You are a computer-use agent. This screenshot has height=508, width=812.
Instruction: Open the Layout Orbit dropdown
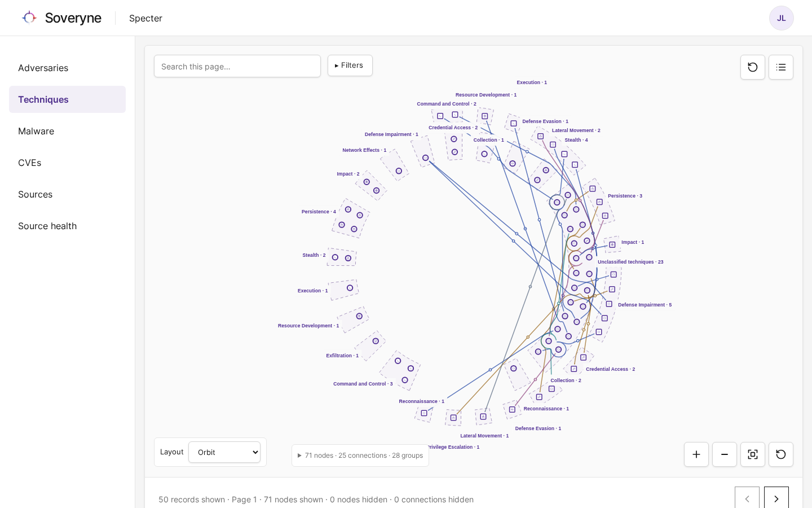(x=224, y=452)
